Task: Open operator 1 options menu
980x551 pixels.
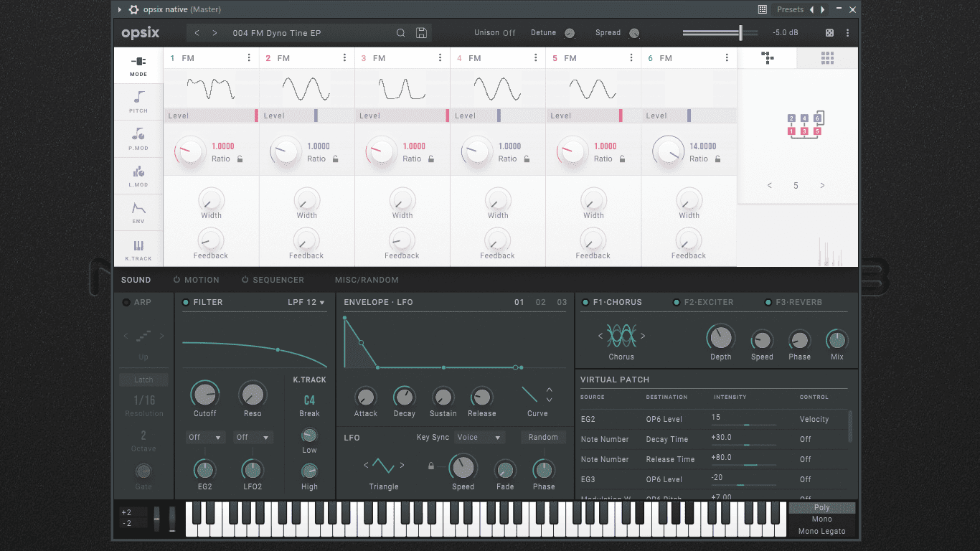Action: (x=249, y=58)
